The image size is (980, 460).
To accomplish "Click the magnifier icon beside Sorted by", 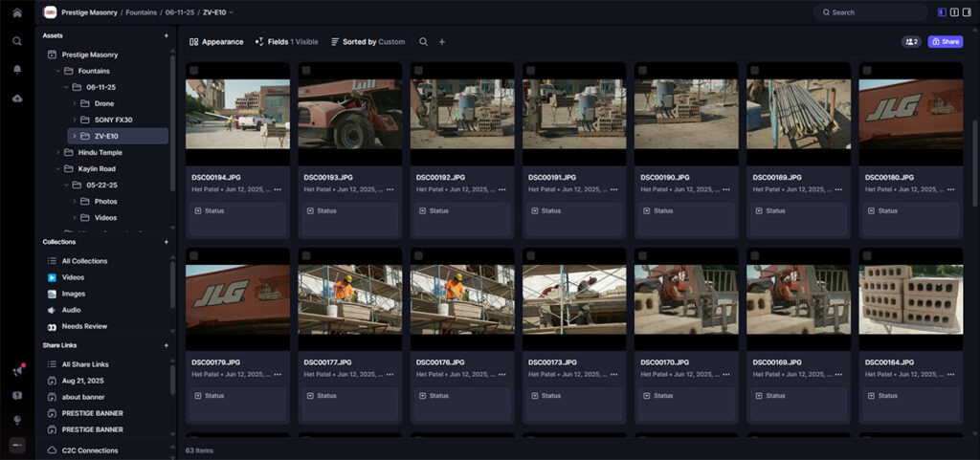I will pyautogui.click(x=423, y=42).
